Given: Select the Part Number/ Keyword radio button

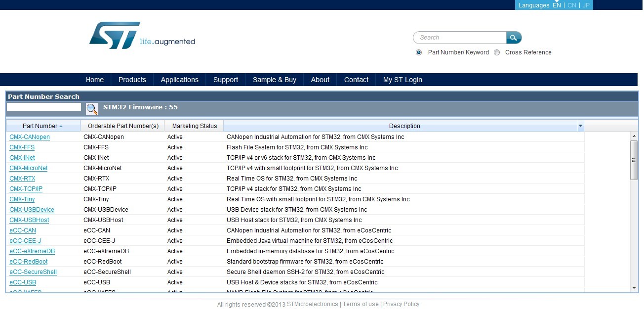Looking at the screenshot, I should point(419,52).
